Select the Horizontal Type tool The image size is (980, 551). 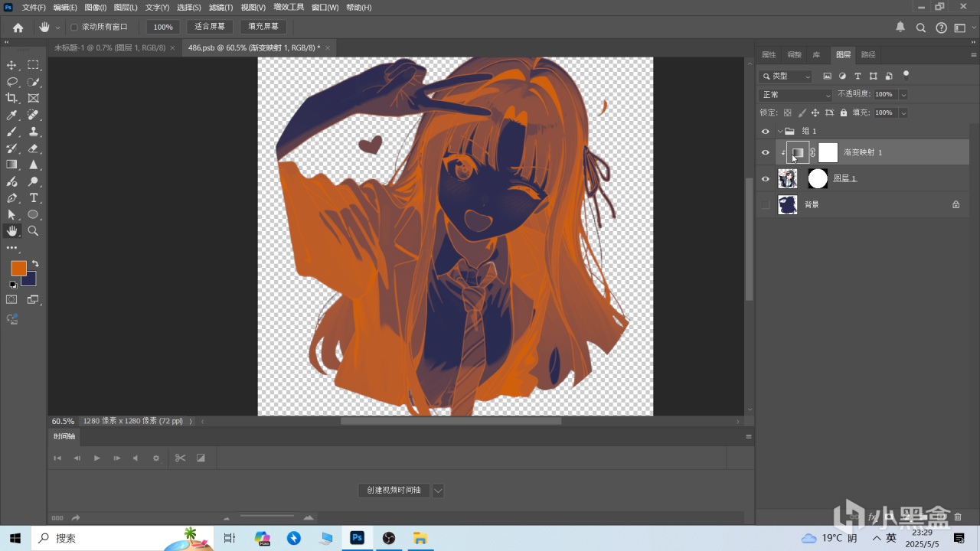(x=34, y=198)
